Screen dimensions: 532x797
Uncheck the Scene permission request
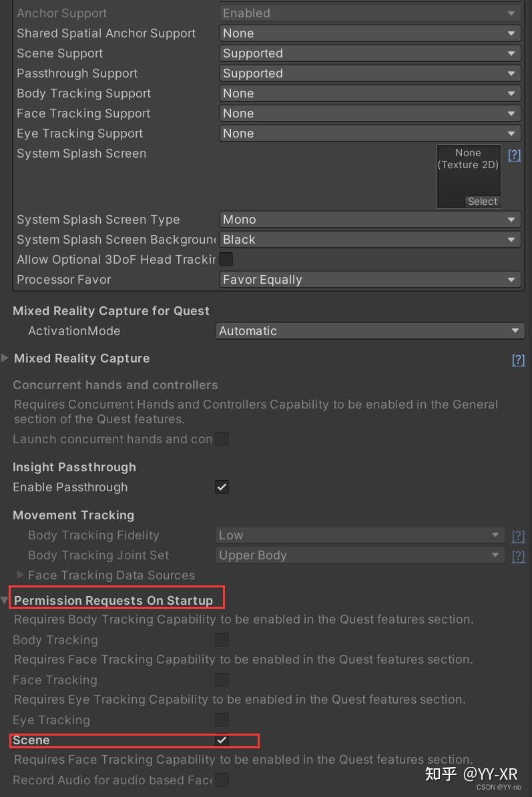pyautogui.click(x=222, y=740)
